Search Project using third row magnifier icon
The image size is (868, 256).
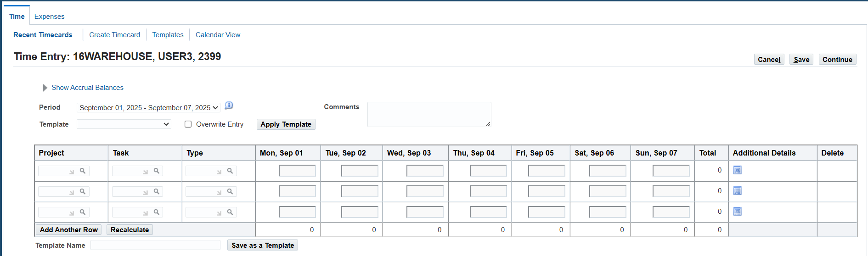[83, 212]
